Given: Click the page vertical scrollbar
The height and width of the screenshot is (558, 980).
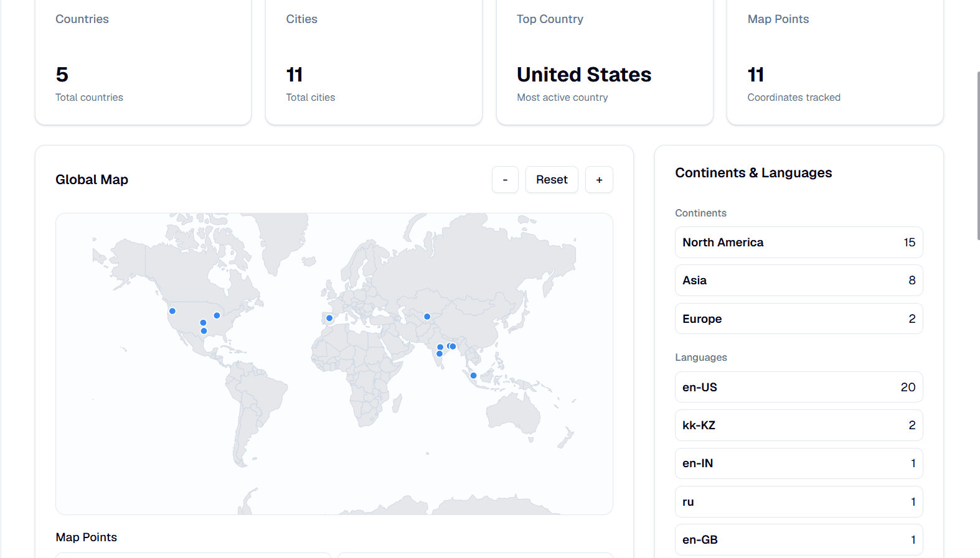Looking at the screenshot, I should 978,156.
